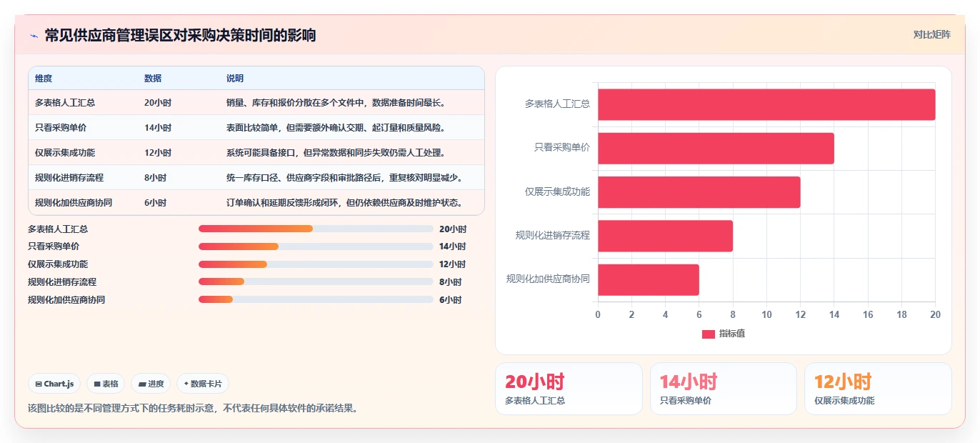Click the icon inside the 表格 chip
The image size is (980, 443).
(x=97, y=384)
